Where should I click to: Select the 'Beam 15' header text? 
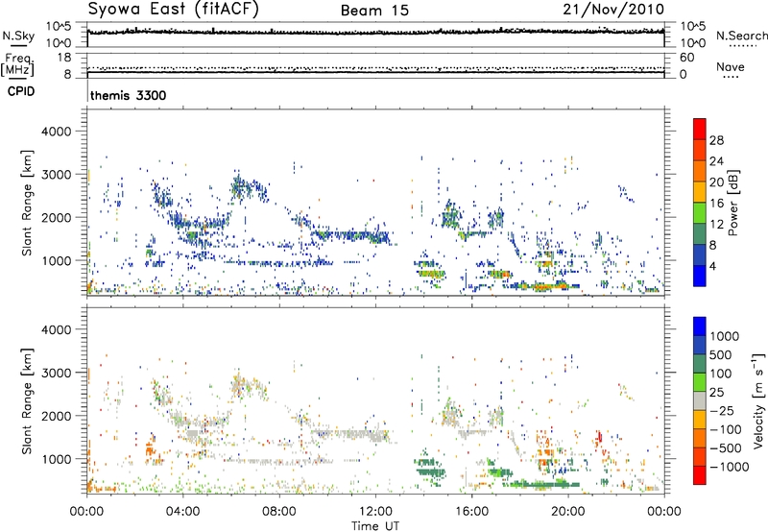(374, 11)
